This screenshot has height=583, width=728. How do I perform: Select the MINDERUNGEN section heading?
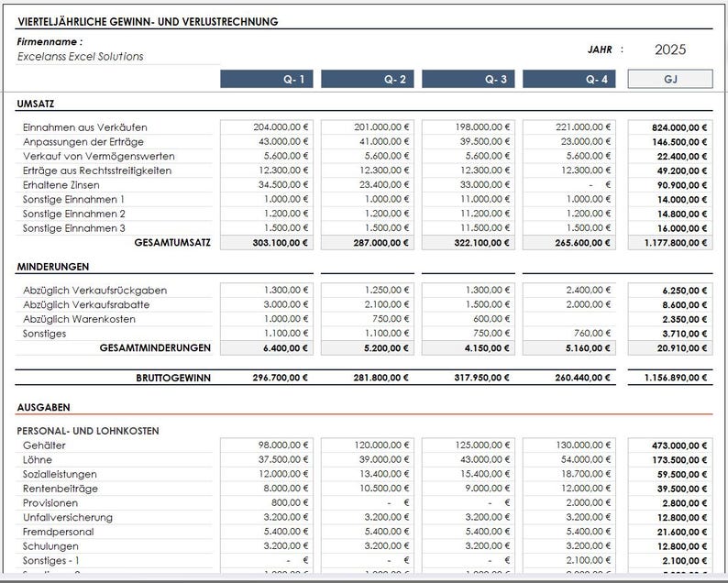pyautogui.click(x=53, y=267)
